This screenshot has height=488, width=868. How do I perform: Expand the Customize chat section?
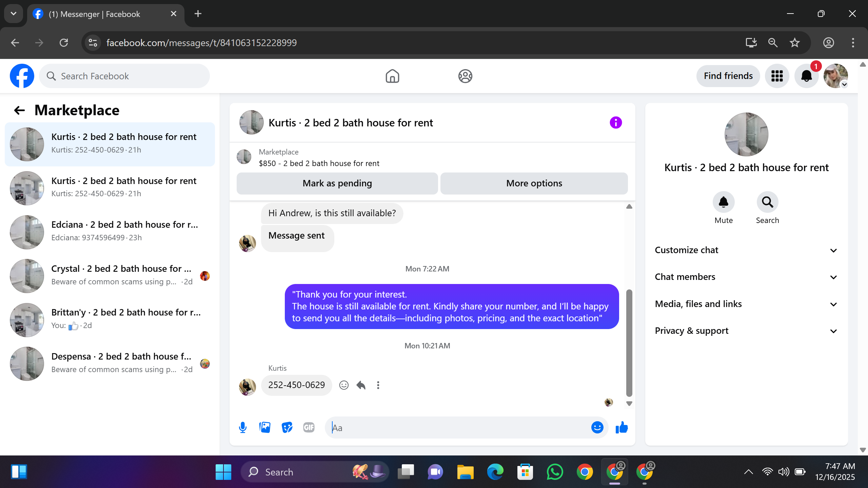point(746,250)
